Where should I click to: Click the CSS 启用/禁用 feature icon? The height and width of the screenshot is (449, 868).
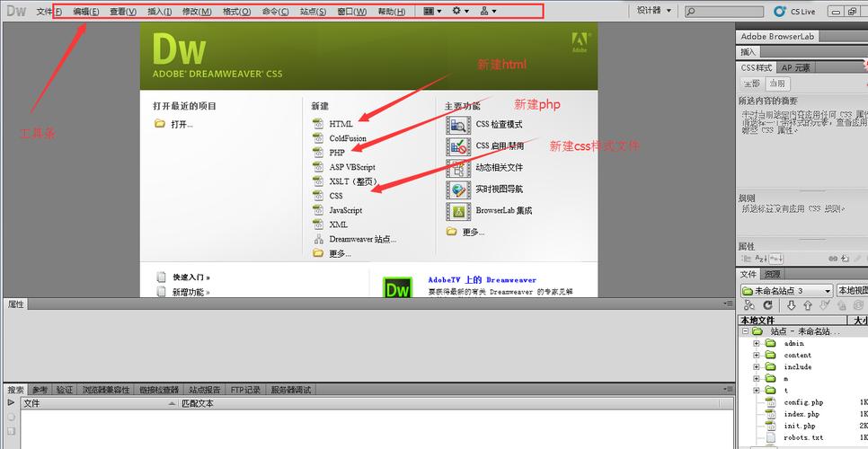[457, 146]
